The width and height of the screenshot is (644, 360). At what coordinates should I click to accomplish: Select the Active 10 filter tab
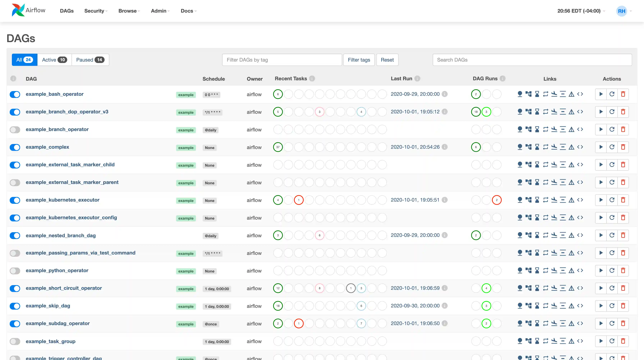coord(54,60)
